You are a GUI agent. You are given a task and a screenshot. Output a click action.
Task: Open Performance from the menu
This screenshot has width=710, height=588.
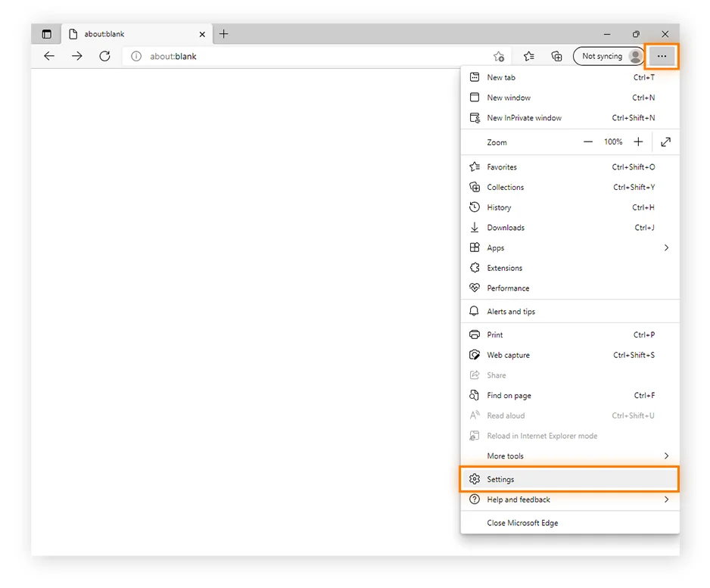[x=570, y=288]
